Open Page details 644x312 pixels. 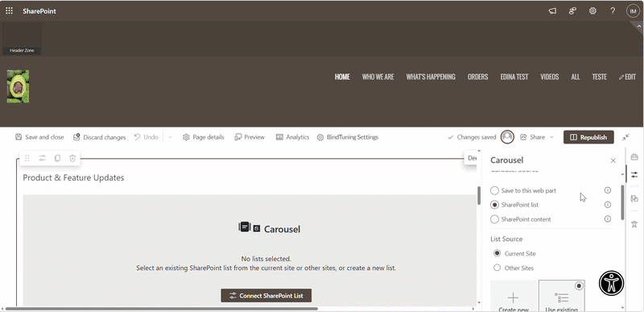204,137
